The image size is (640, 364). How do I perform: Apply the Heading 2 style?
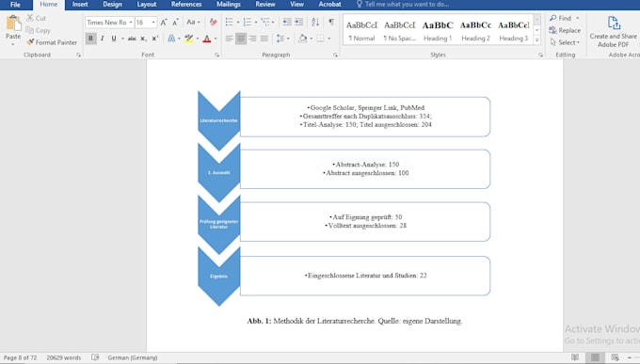475,31
